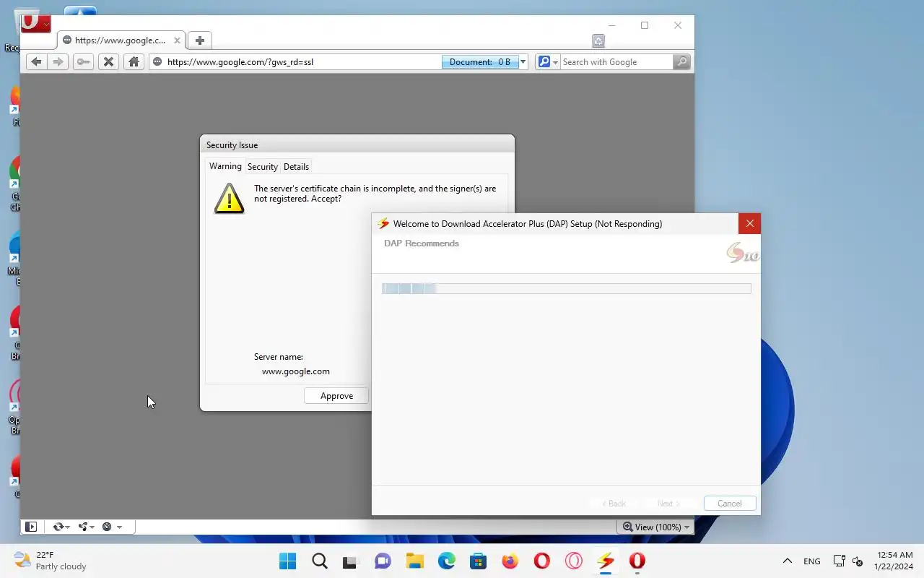
Task: Open the closed tabs trash icon
Action: [598, 41]
